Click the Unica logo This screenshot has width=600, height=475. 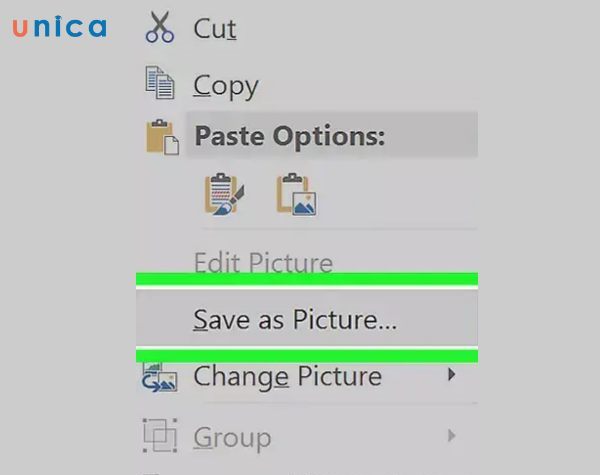59,27
